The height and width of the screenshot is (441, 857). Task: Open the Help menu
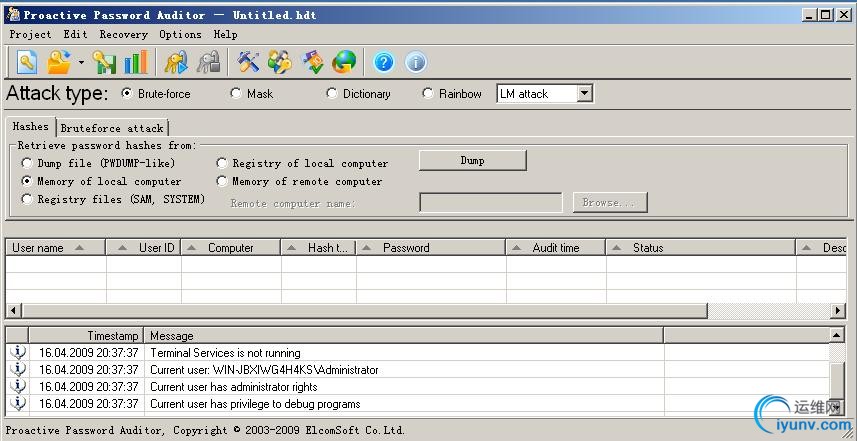(x=225, y=34)
